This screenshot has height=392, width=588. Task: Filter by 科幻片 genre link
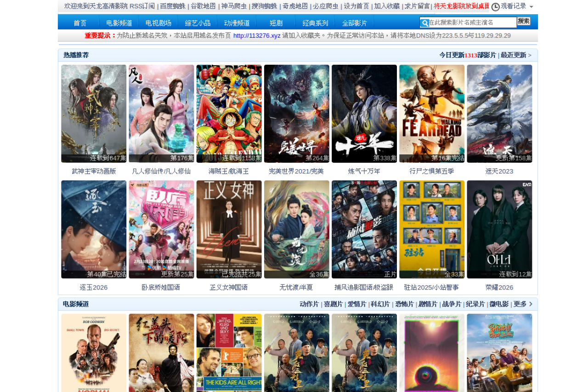click(x=380, y=304)
